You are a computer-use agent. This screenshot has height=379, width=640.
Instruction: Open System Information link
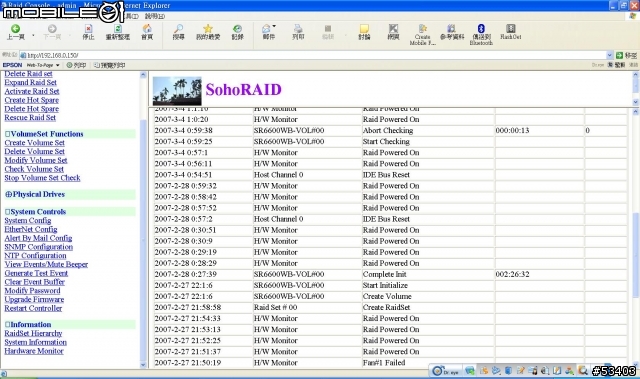click(36, 342)
